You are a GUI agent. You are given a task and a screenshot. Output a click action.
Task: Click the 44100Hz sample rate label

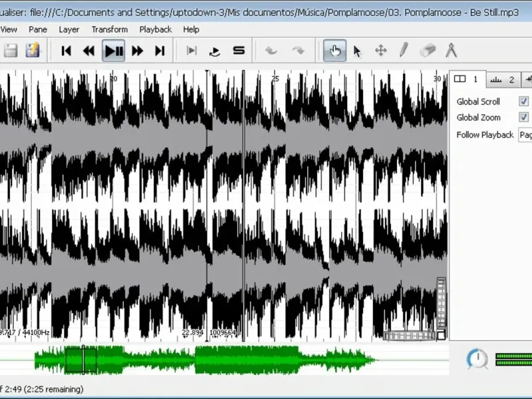(x=36, y=332)
